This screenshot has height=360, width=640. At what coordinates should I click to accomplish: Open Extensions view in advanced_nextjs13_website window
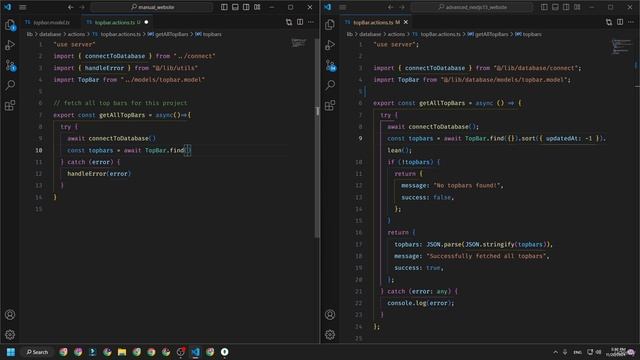pos(330,105)
